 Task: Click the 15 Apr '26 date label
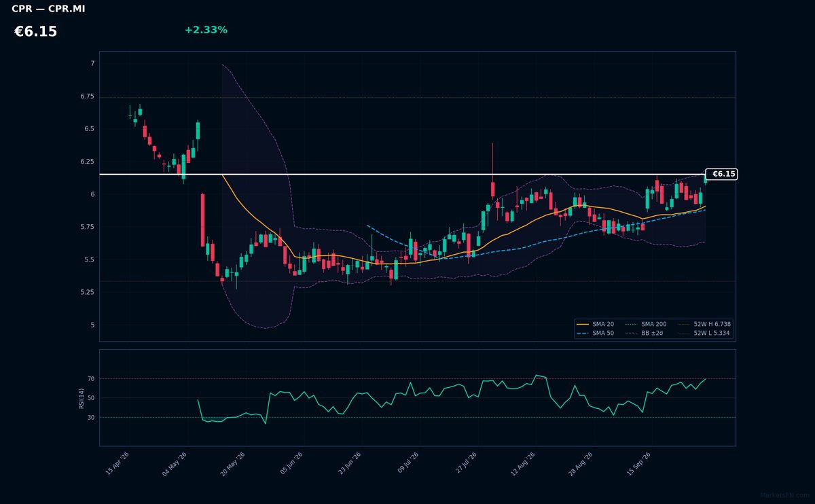click(x=116, y=464)
